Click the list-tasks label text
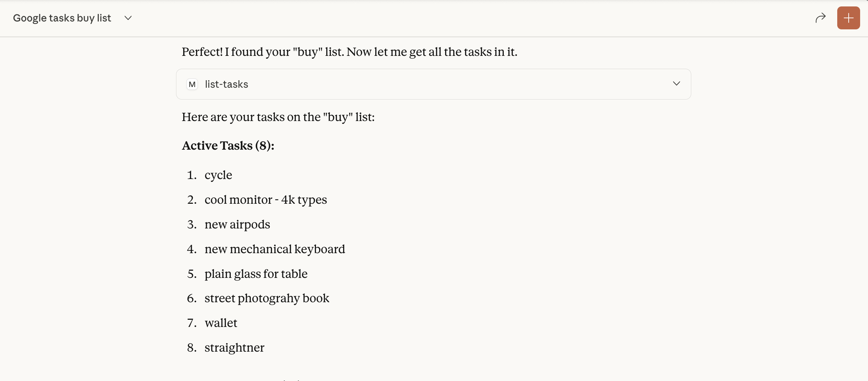Viewport: 868px width, 381px height. (x=226, y=84)
